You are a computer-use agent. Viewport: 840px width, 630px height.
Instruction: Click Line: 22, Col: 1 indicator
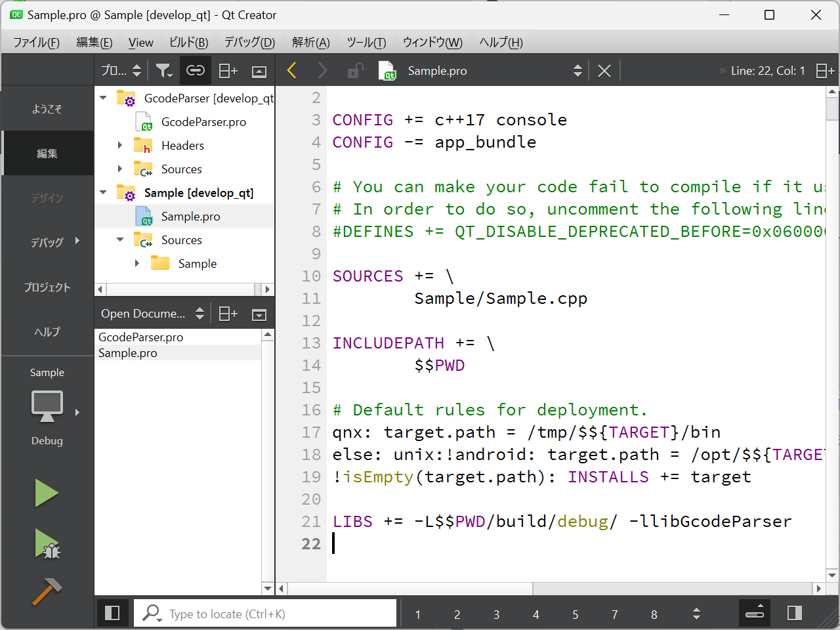768,70
